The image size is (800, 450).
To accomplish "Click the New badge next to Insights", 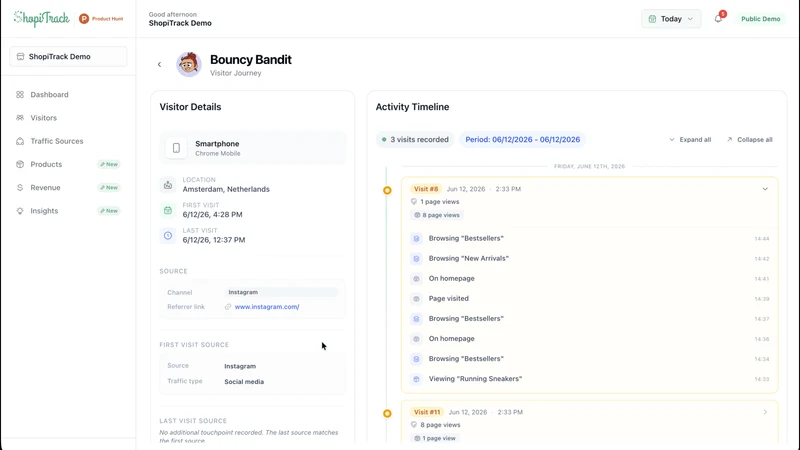I will click(x=109, y=211).
